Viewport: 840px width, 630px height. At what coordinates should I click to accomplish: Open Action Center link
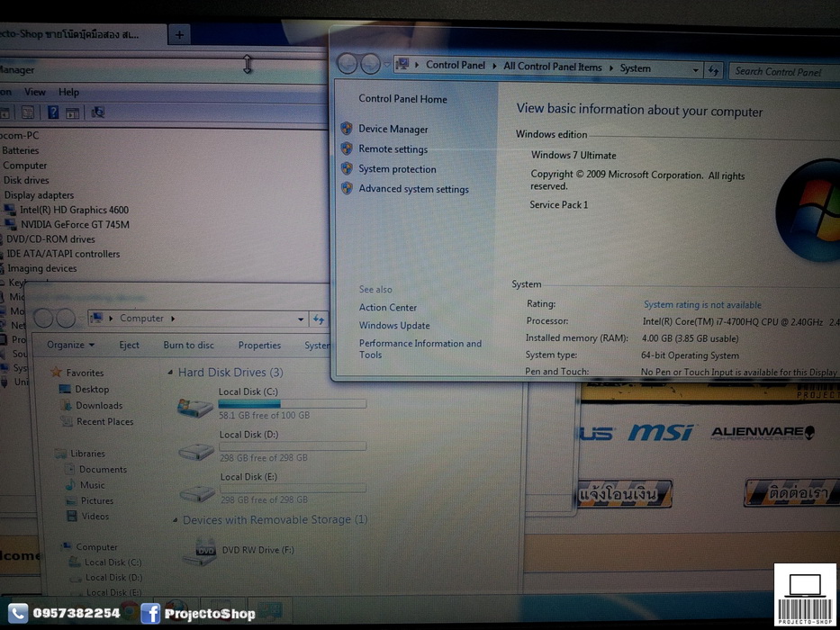coord(388,308)
